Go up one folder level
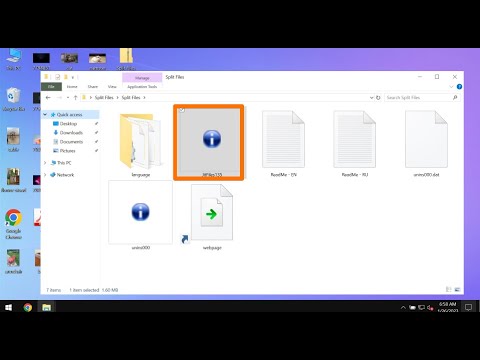Viewport: 480px width, 360px height. (x=75, y=98)
